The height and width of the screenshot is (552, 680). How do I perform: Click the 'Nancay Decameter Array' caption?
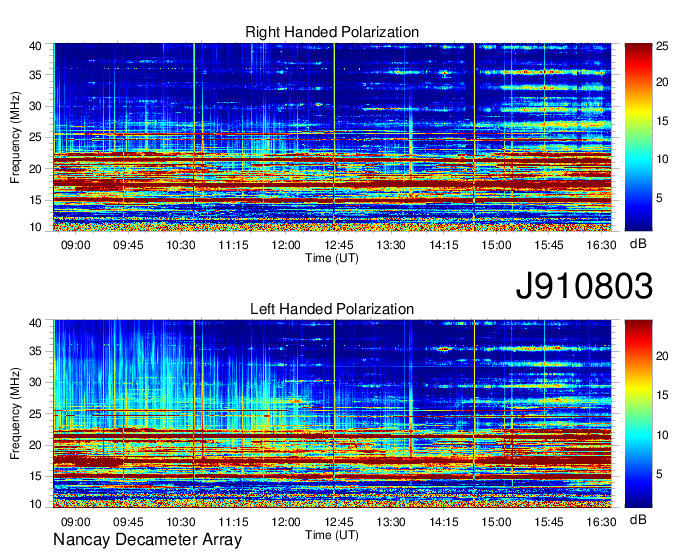coord(147,540)
